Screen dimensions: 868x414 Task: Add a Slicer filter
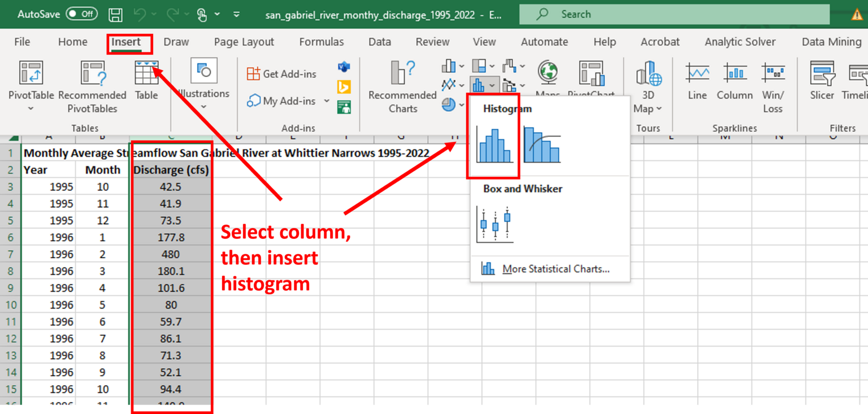pos(822,81)
